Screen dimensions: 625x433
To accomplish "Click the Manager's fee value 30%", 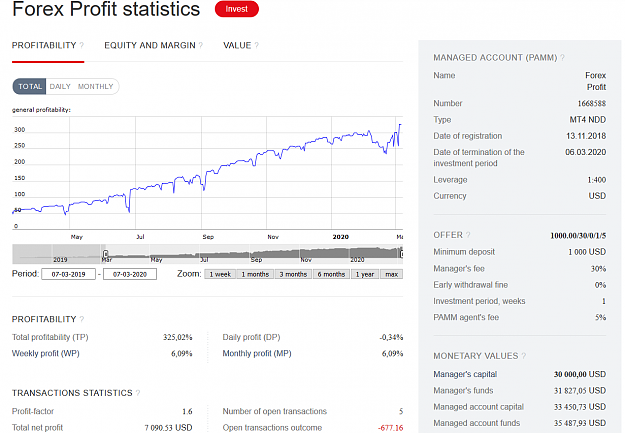I will (598, 269).
